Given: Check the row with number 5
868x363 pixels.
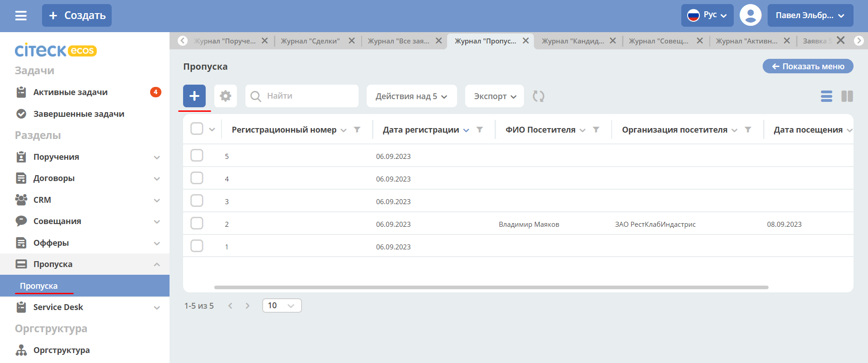Looking at the screenshot, I should (x=197, y=155).
